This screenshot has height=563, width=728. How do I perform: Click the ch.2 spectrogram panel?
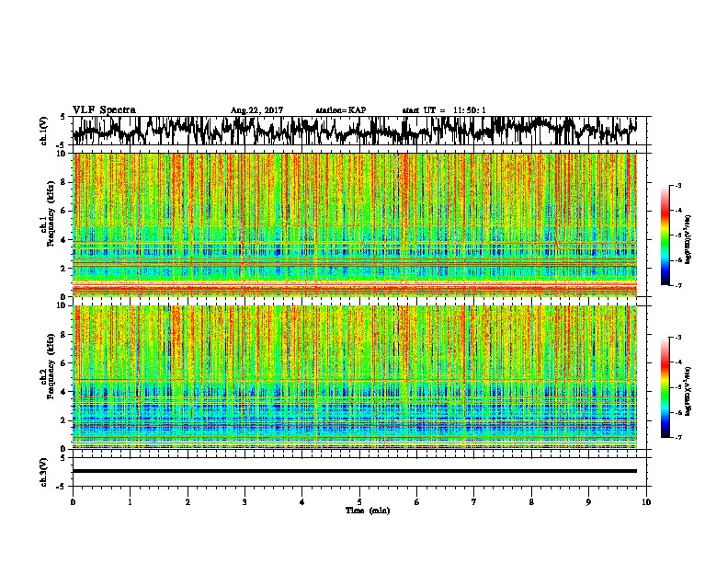point(355,377)
